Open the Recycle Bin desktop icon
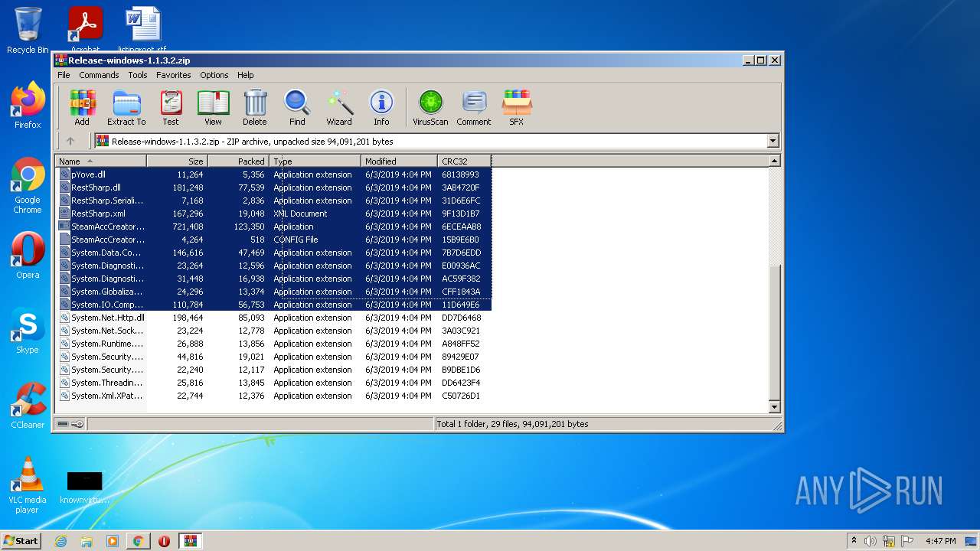 coord(28,31)
